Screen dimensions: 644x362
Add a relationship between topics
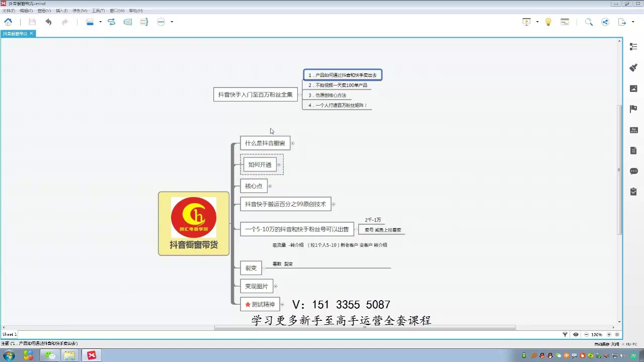click(112, 22)
